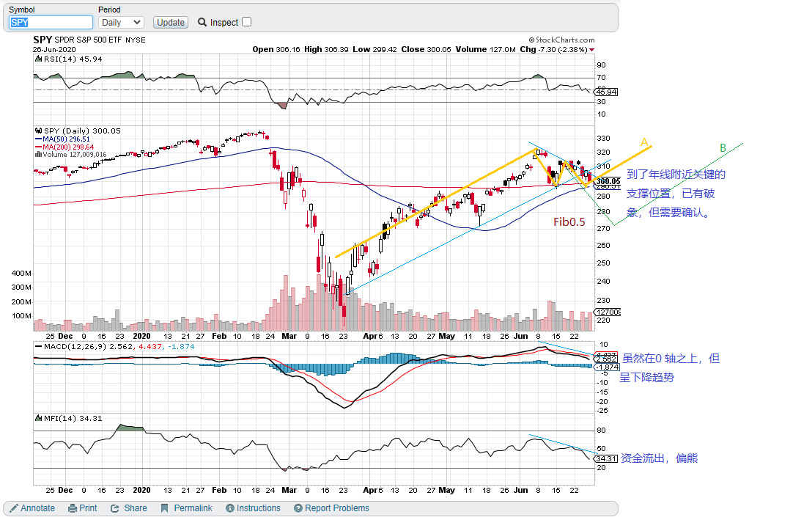Click the 45.94 RSI value tag on axis
Image resolution: width=812 pixels, height=520 pixels.
coord(606,92)
